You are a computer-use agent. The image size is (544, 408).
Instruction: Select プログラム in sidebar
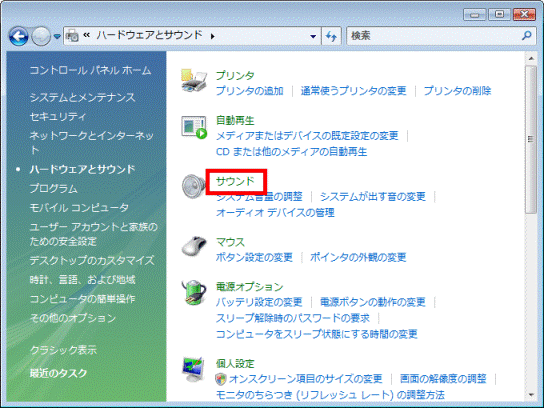tap(53, 188)
